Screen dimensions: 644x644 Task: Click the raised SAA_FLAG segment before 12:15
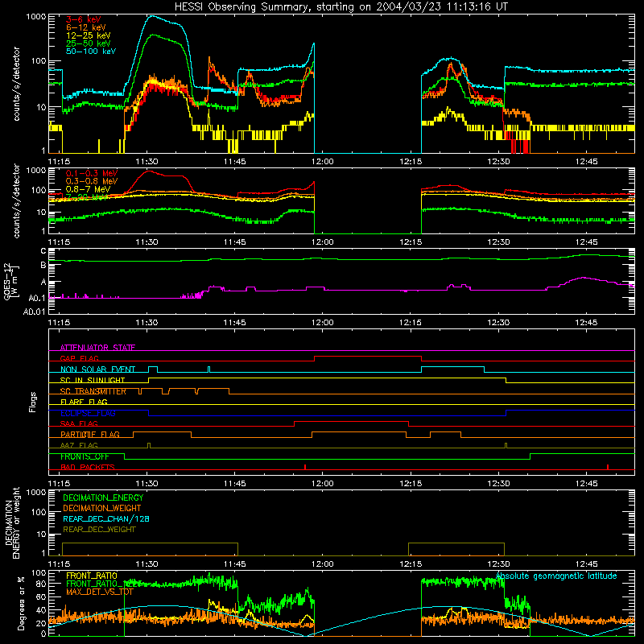(351, 421)
